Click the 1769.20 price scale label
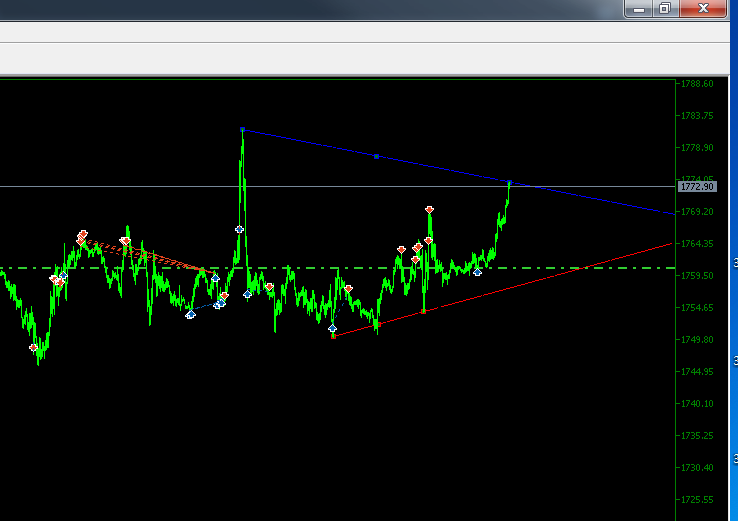Image resolution: width=738 pixels, height=521 pixels. (x=697, y=212)
